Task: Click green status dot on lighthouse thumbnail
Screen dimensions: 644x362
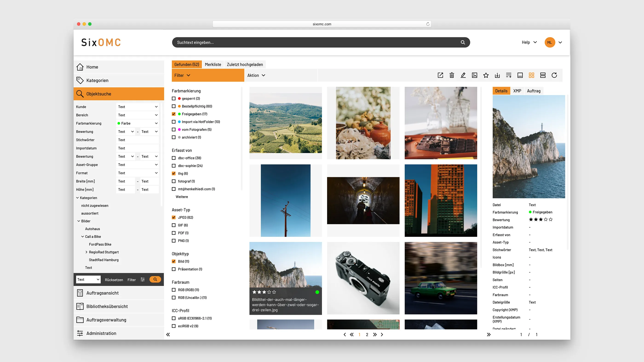Action: coord(317,292)
